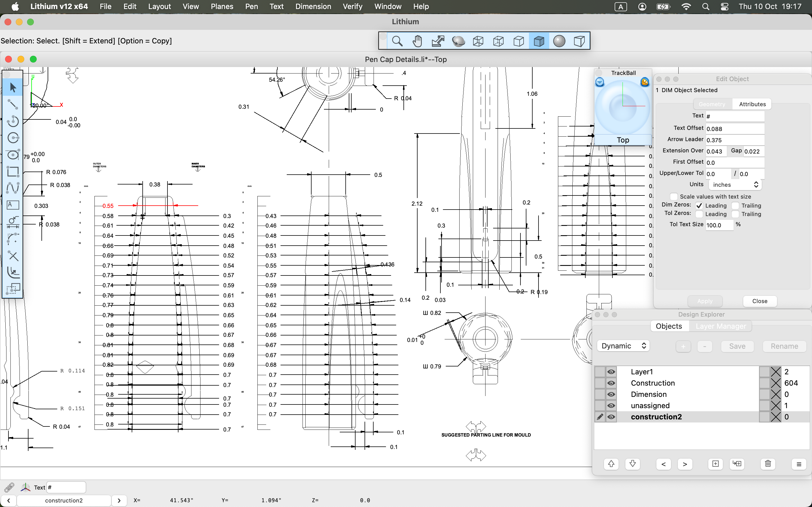Click the Rename button
This screenshot has width=812, height=507.
[x=784, y=346]
